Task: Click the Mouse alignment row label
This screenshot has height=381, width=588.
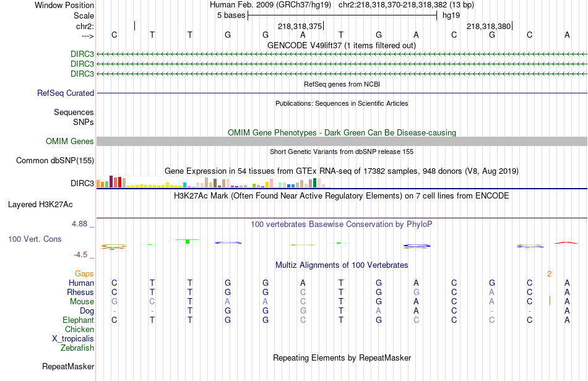Action: (x=82, y=302)
